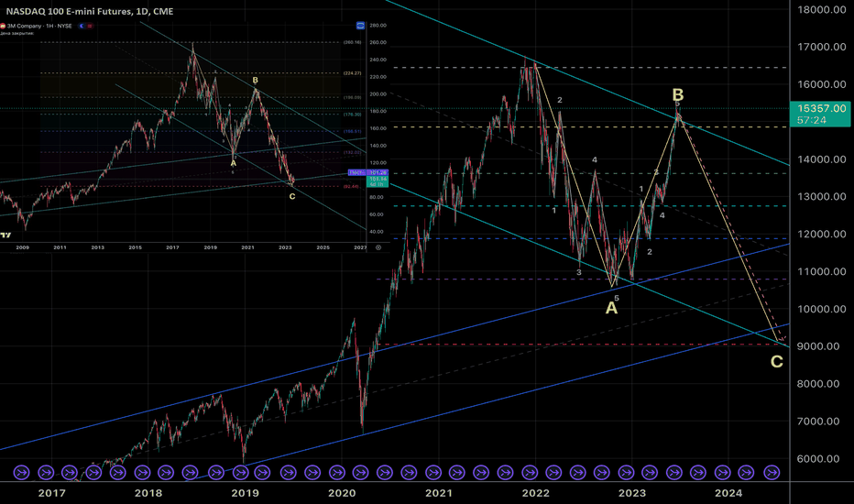Click the green 4d 1h countdown tag in inset
The width and height of the screenshot is (854, 504).
[x=378, y=181]
